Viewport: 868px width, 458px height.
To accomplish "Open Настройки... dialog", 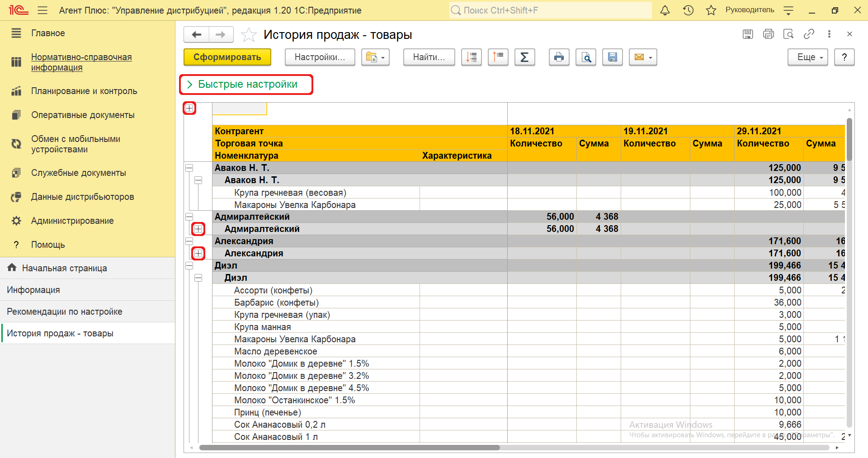I will (x=320, y=57).
